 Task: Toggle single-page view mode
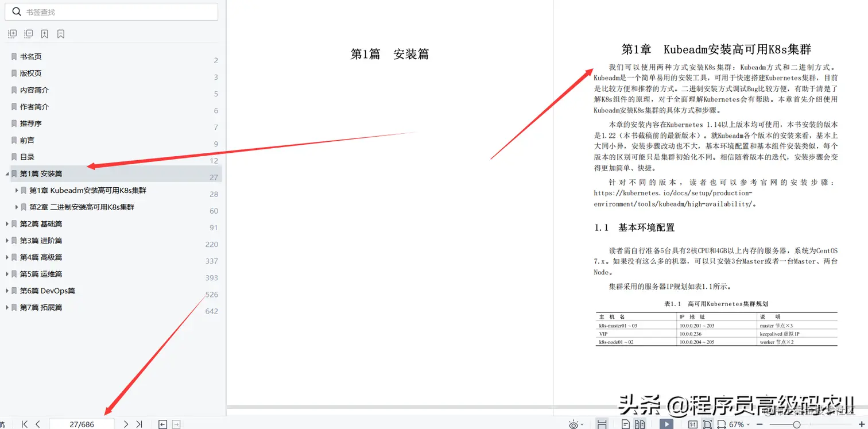point(625,424)
